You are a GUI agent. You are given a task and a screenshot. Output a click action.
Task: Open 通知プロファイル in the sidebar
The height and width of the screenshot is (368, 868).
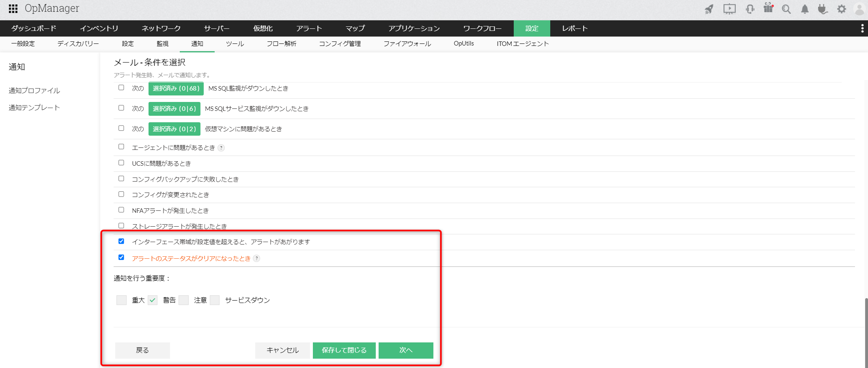(34, 91)
